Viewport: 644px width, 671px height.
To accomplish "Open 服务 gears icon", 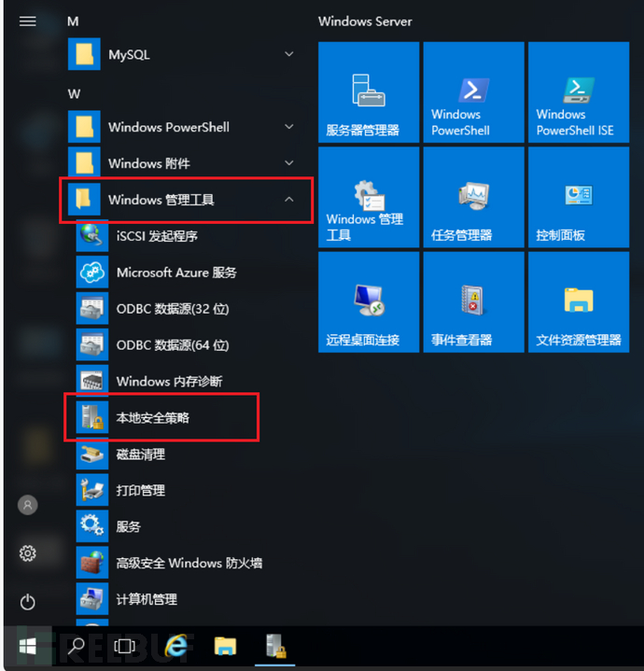I will [x=92, y=526].
